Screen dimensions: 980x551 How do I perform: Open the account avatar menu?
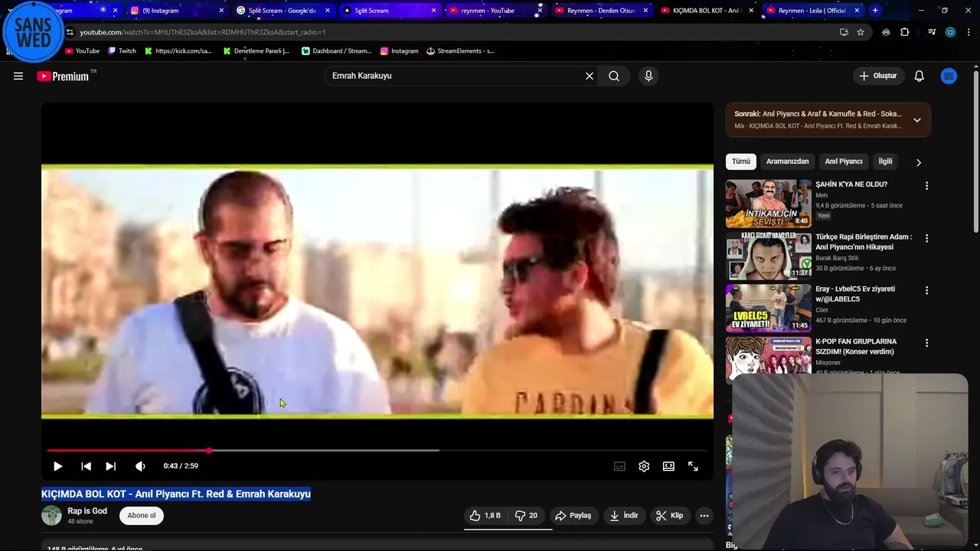(x=949, y=76)
